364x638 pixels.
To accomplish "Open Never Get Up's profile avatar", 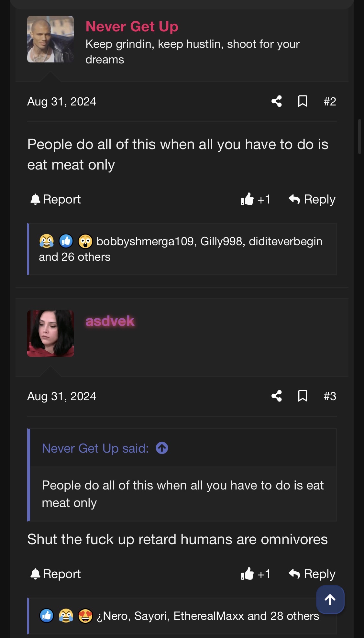I will (50, 39).
